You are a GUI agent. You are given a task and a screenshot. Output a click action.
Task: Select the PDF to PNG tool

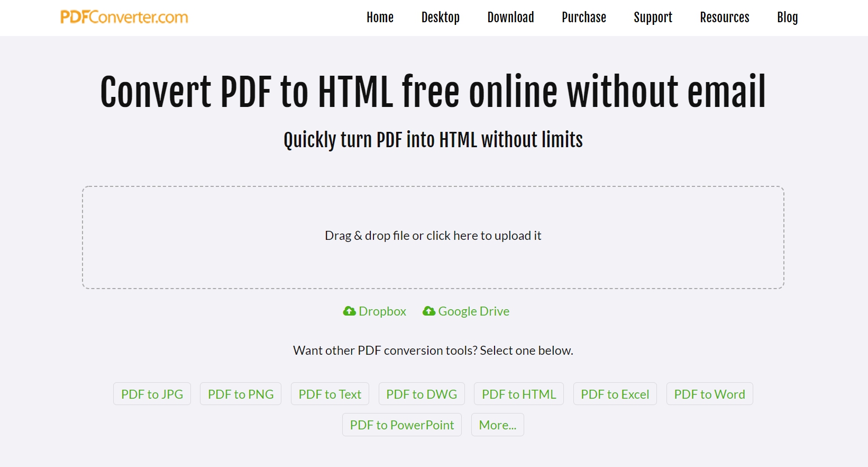click(241, 394)
